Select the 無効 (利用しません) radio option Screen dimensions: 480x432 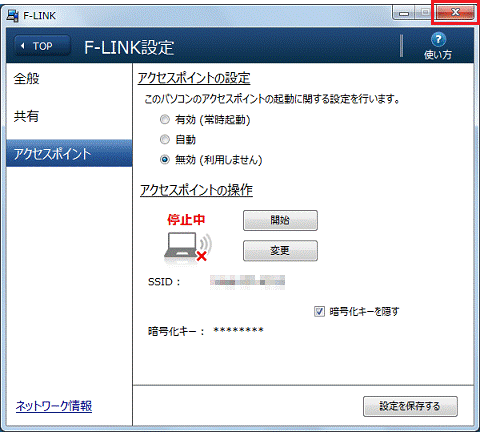tap(165, 159)
